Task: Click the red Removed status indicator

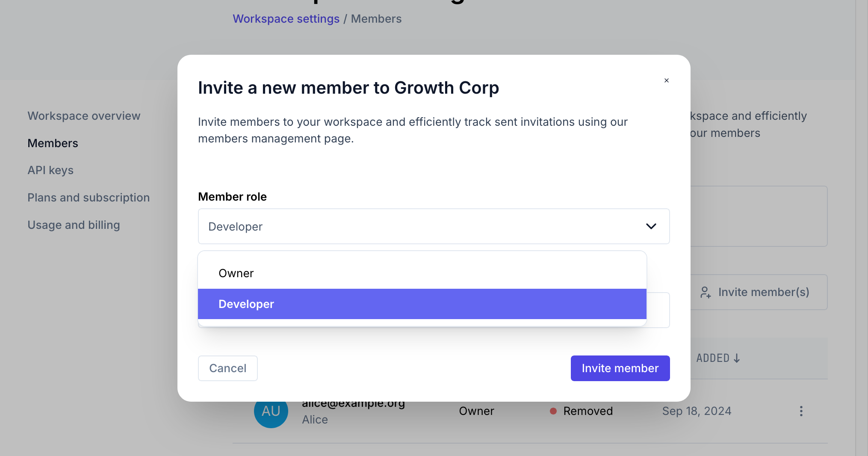Action: 553,411
